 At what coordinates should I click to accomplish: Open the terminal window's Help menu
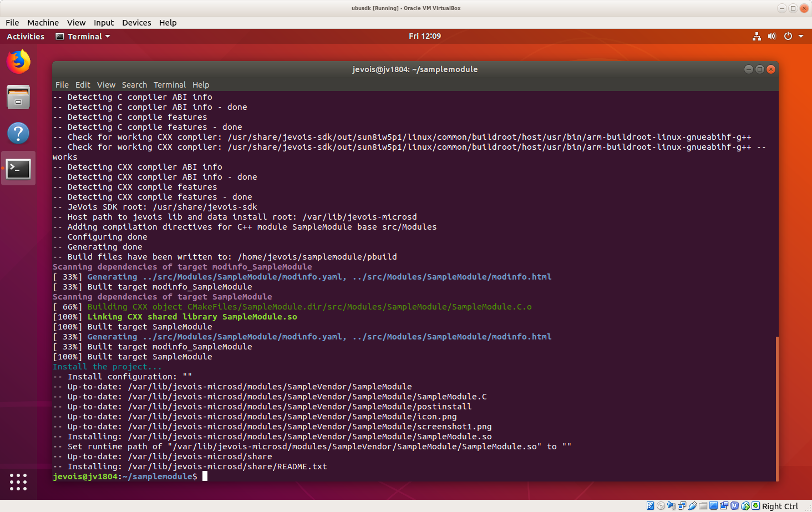coord(201,85)
